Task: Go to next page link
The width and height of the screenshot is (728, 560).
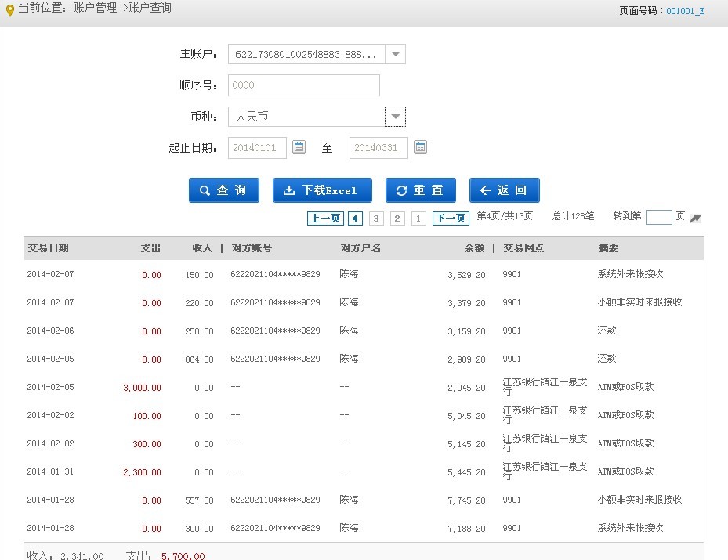Action: [451, 219]
